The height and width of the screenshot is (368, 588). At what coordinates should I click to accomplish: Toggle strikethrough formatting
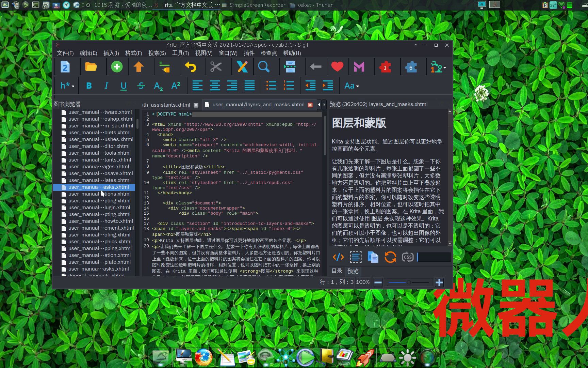(141, 86)
